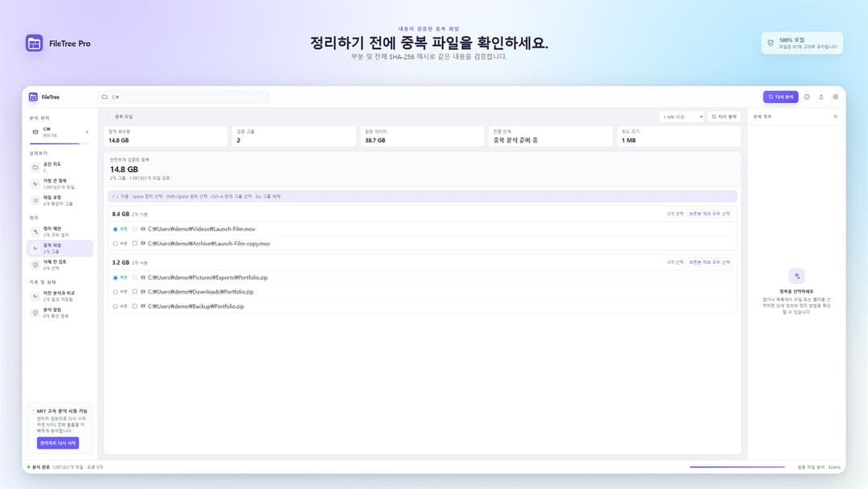The height and width of the screenshot is (489, 868).
Task: Click the FileTree app icon in window header
Action: (33, 97)
